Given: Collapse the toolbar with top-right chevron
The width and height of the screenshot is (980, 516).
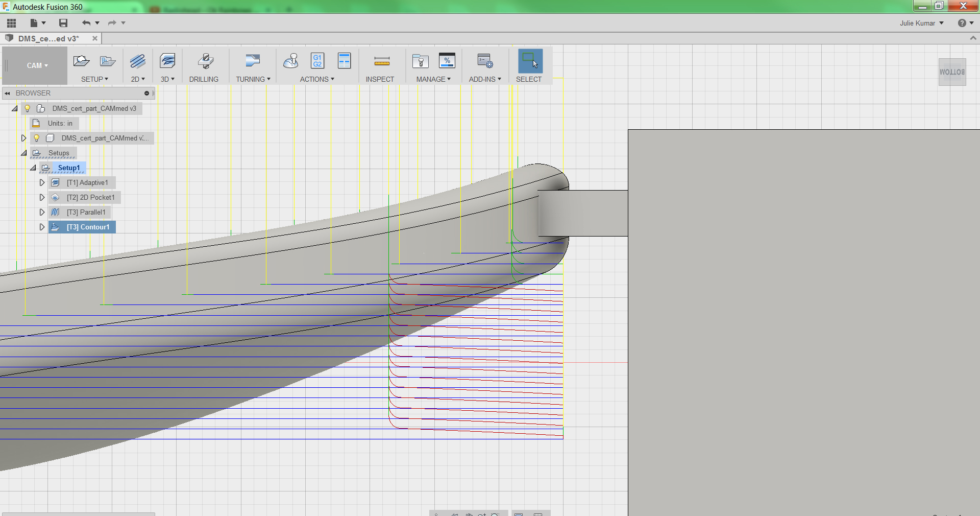Looking at the screenshot, I should pos(973,38).
